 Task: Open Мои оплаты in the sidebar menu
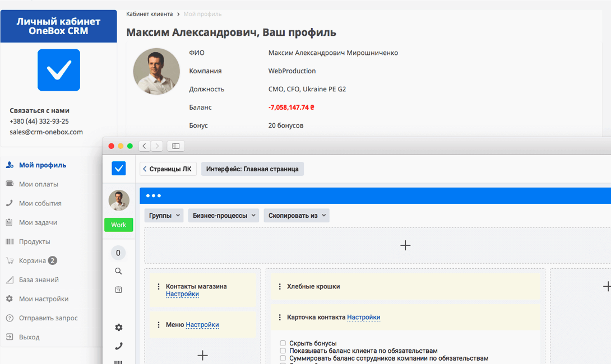(39, 184)
